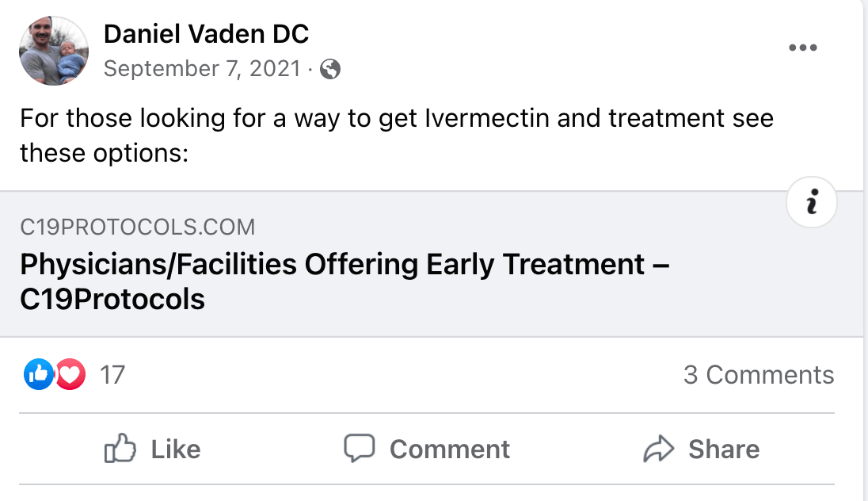Share the post using Share button

(x=702, y=449)
